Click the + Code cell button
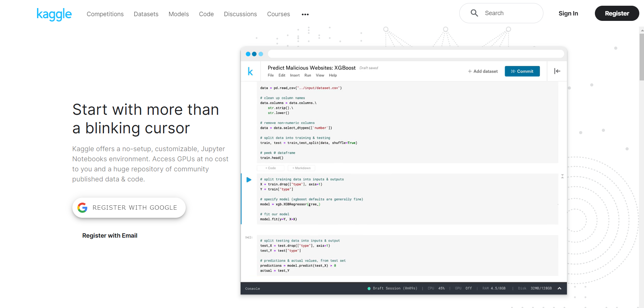 [x=271, y=168]
